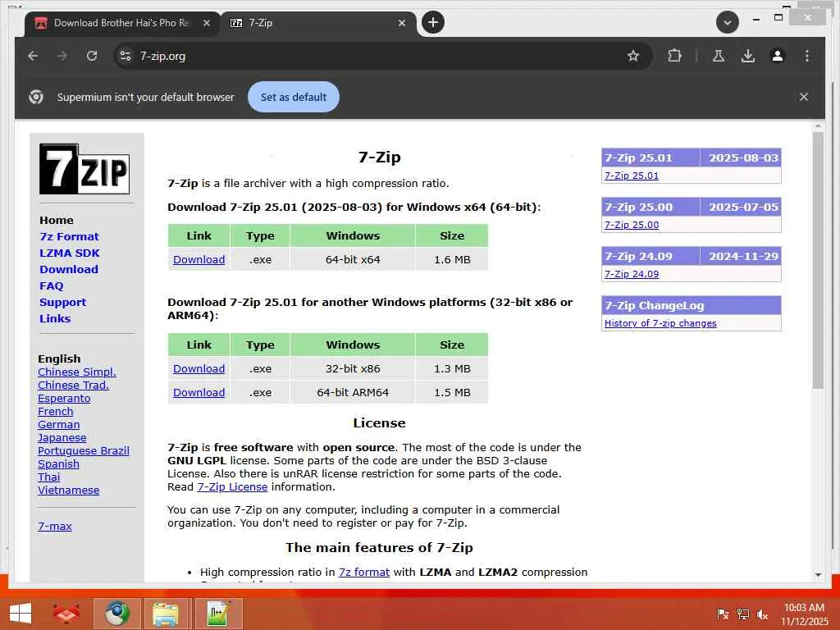Close the Download Brother Hai's Pho tab
Screen dimensions: 840x630
coord(206,23)
